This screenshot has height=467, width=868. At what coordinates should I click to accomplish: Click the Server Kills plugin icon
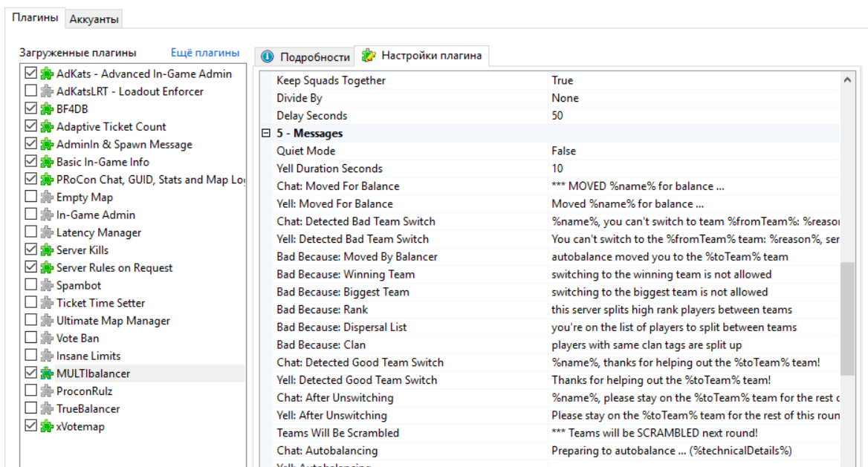(x=47, y=250)
